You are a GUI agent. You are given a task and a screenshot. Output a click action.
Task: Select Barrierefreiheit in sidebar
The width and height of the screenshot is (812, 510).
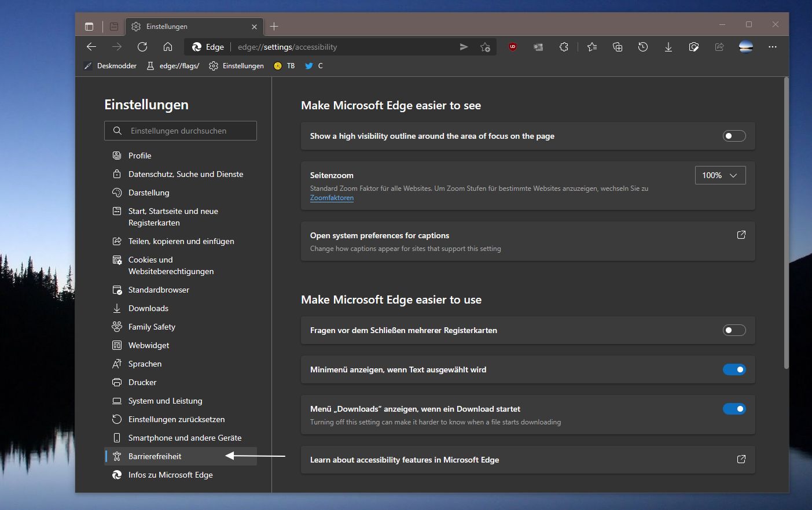tap(181, 456)
